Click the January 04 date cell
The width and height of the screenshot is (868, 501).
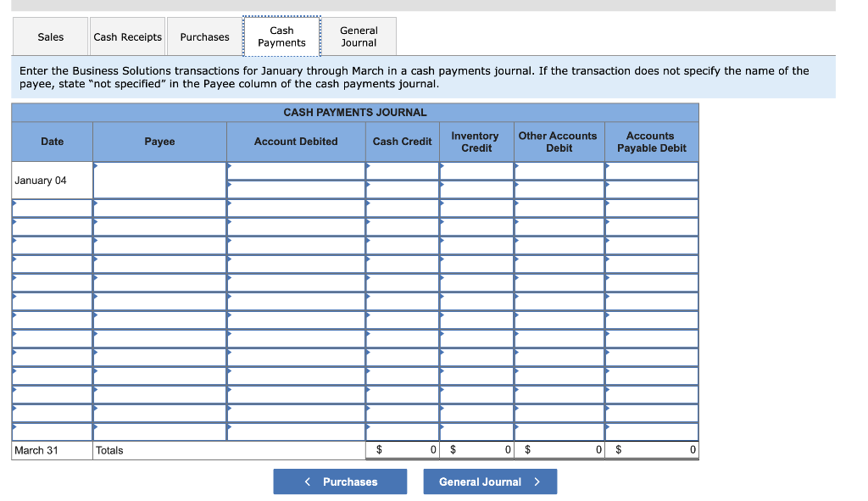(x=51, y=180)
